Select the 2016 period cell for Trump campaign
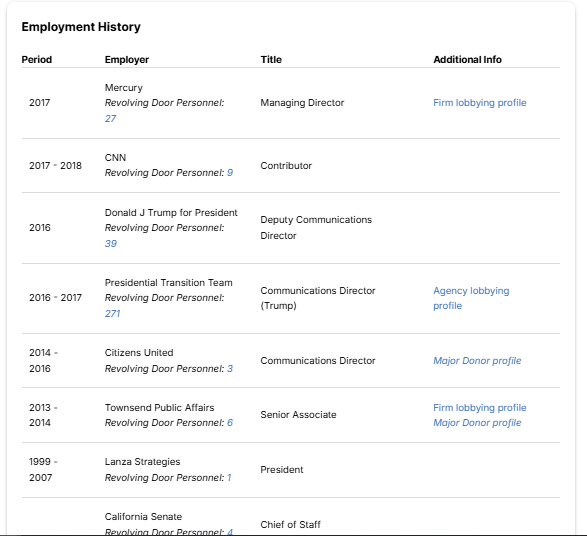This screenshot has height=536, width=587. [40, 228]
